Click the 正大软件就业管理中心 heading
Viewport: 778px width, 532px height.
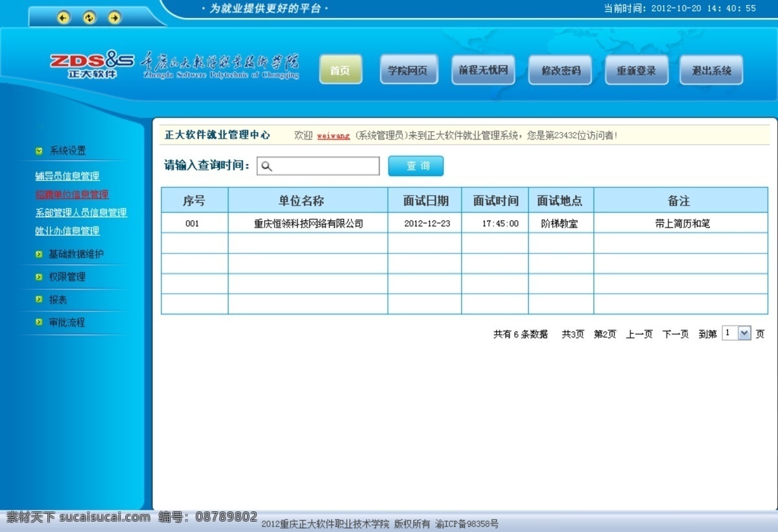coord(217,135)
